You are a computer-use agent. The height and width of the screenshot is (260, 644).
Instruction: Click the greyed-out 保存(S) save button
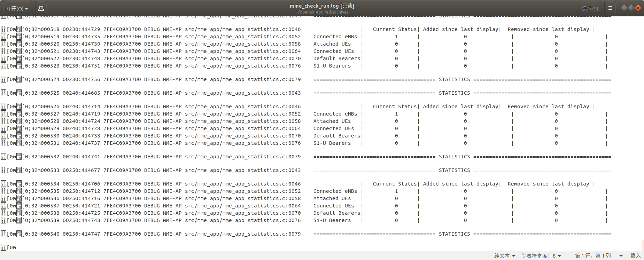click(x=590, y=8)
